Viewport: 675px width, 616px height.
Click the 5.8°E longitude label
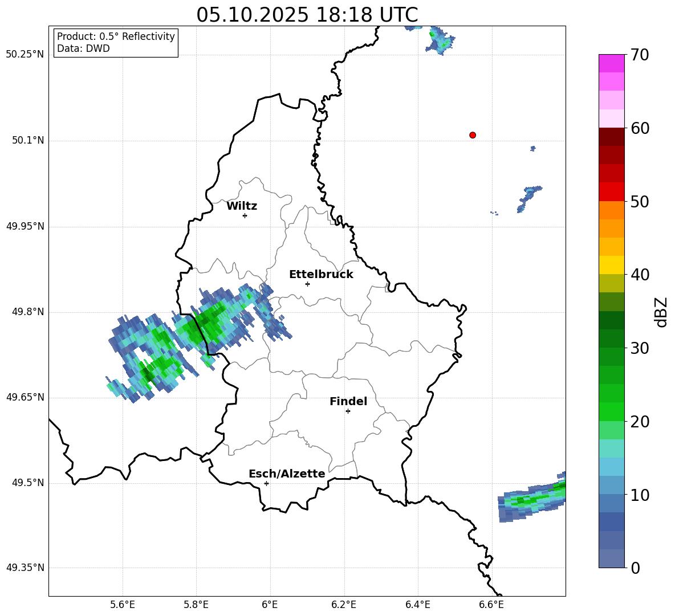(x=196, y=605)
